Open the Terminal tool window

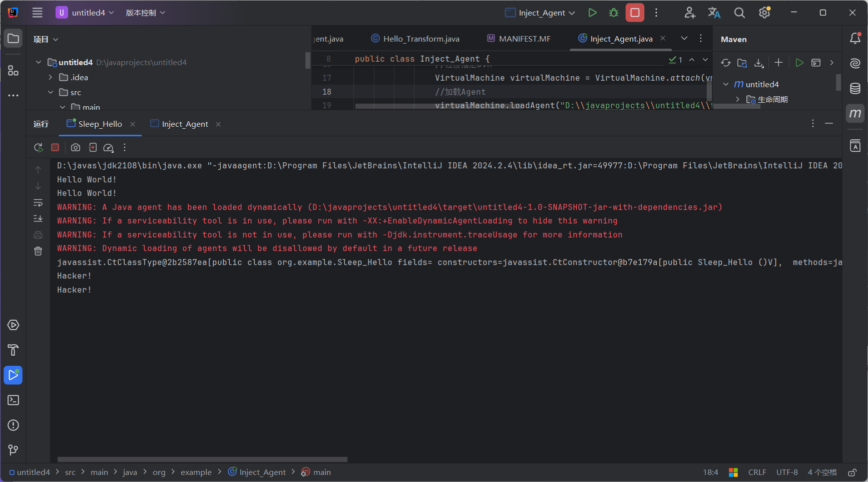(x=13, y=400)
